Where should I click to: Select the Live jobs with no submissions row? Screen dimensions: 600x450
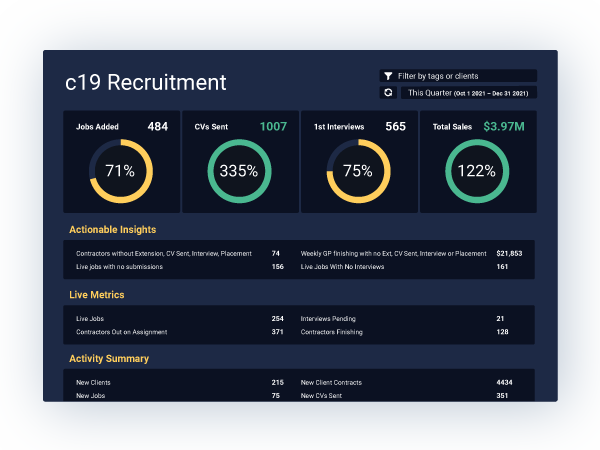(x=119, y=267)
